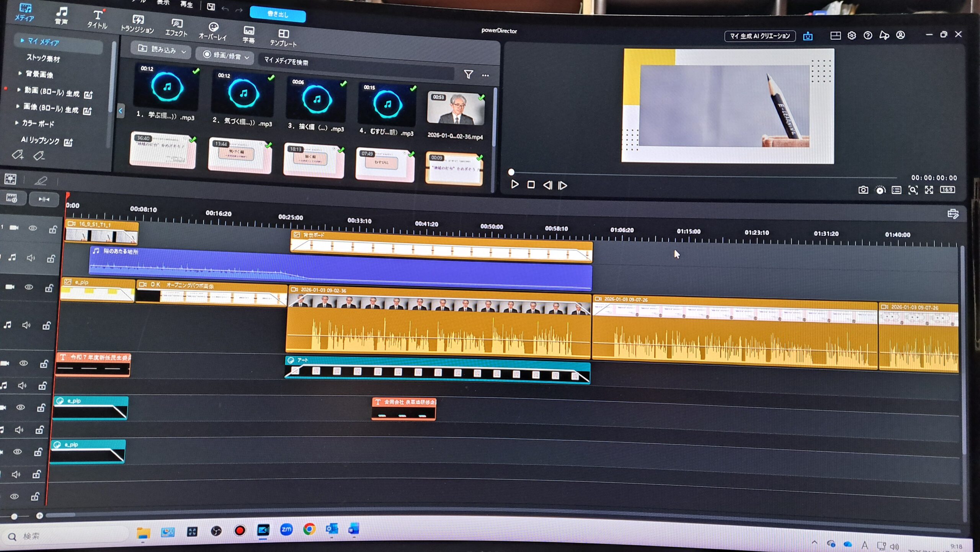Viewport: 980px width, 552px height.
Task: Toggle eye visibility on first video track
Action: pos(33,228)
